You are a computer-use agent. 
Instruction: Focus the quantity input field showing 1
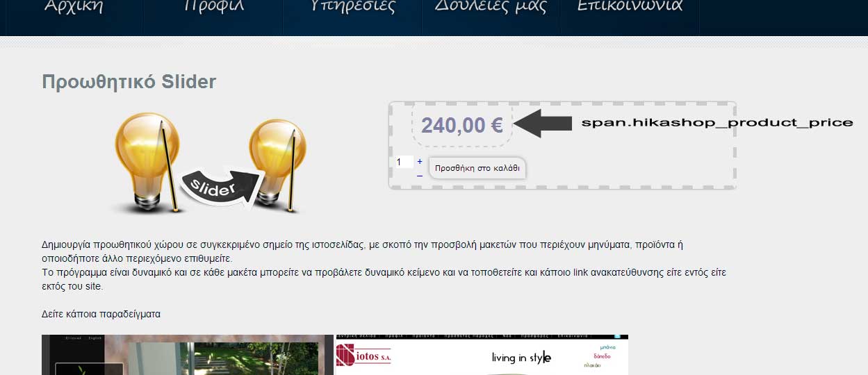pos(402,162)
